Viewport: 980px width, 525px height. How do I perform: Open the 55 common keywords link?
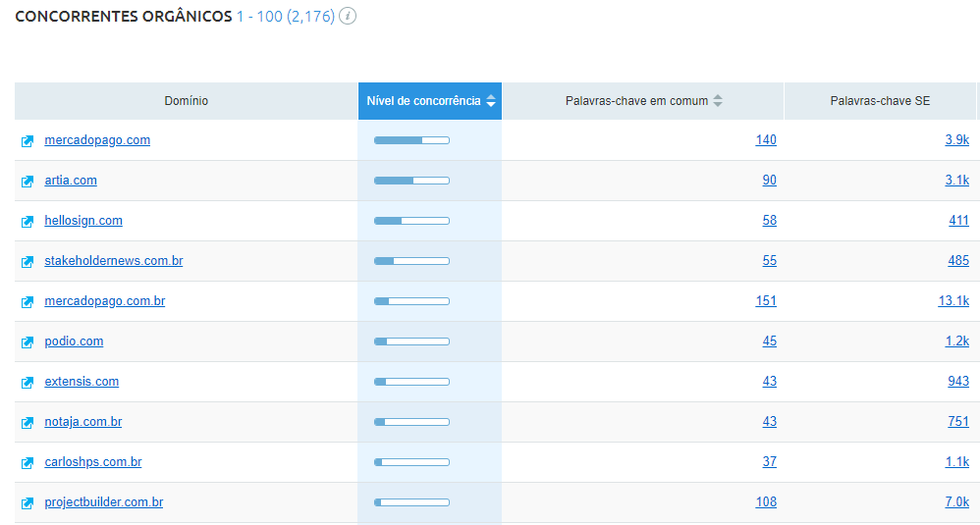point(770,260)
